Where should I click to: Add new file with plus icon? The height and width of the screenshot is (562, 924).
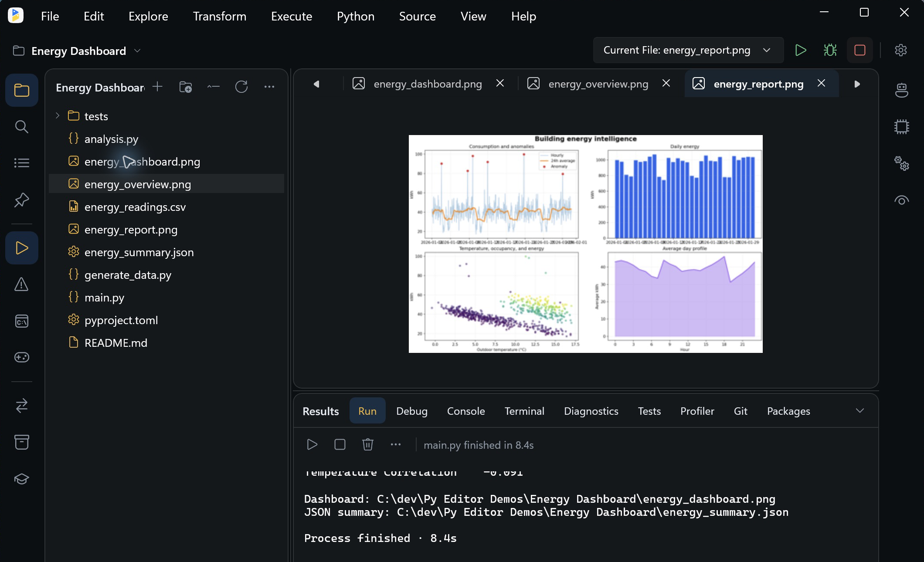[x=157, y=87]
